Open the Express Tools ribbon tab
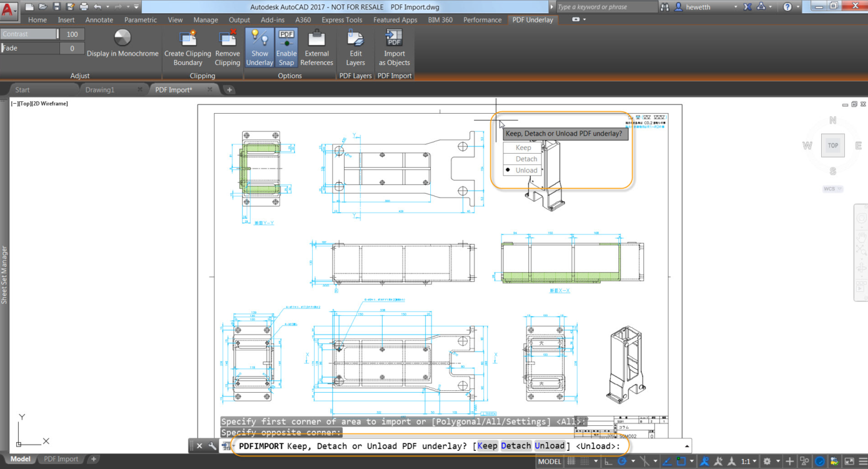 click(341, 19)
